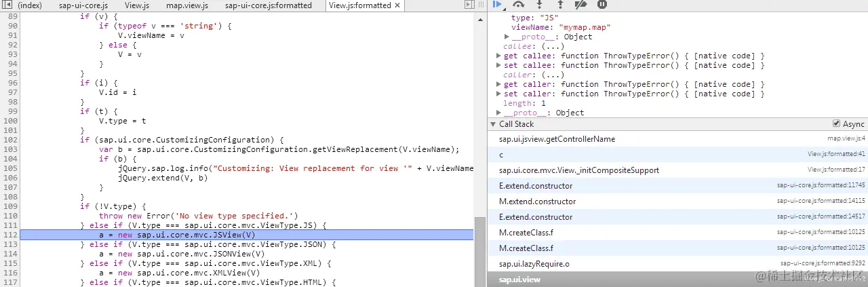Set breakpoint on line 112
Image resolution: width=868 pixels, height=287 pixels.
[x=9, y=235]
